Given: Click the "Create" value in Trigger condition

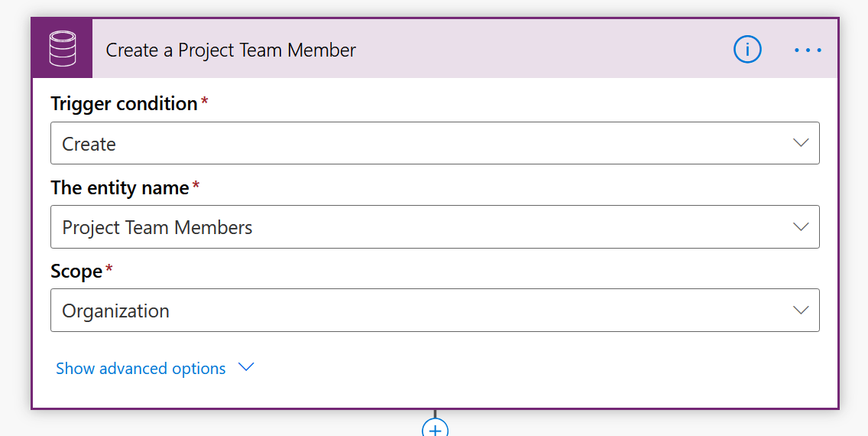Looking at the screenshot, I should (x=89, y=145).
